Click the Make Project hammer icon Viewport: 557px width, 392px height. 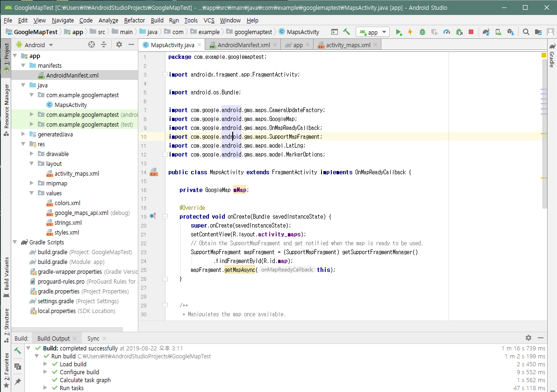(x=346, y=32)
